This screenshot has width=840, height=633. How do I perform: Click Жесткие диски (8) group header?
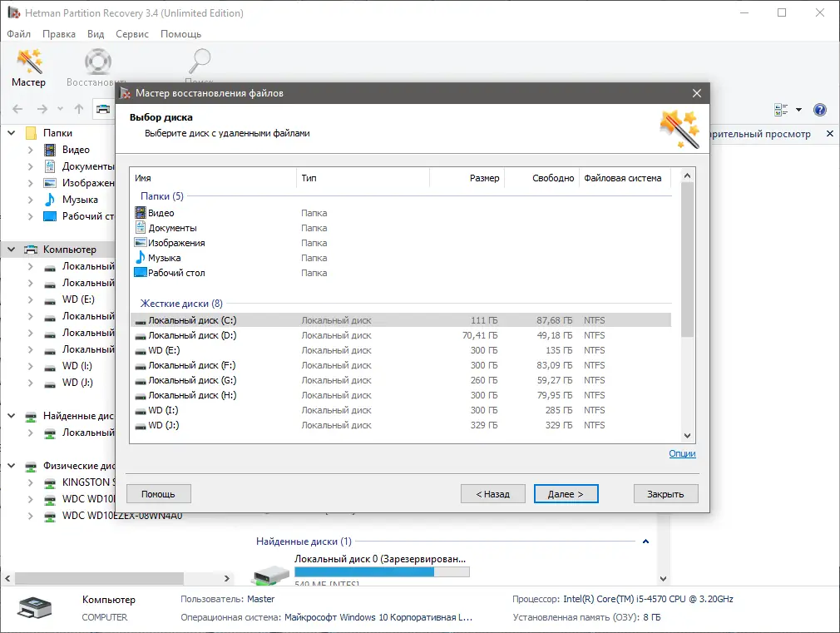(x=181, y=304)
